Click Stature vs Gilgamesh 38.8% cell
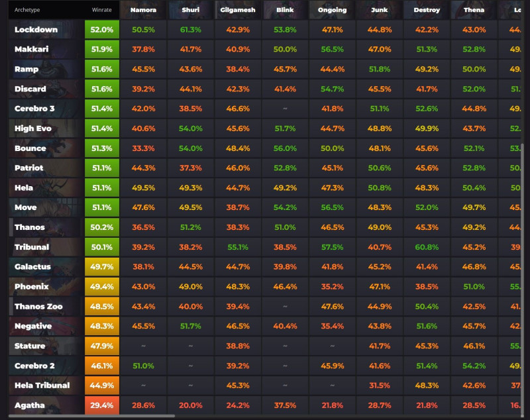The image size is (530, 420). coord(238,346)
